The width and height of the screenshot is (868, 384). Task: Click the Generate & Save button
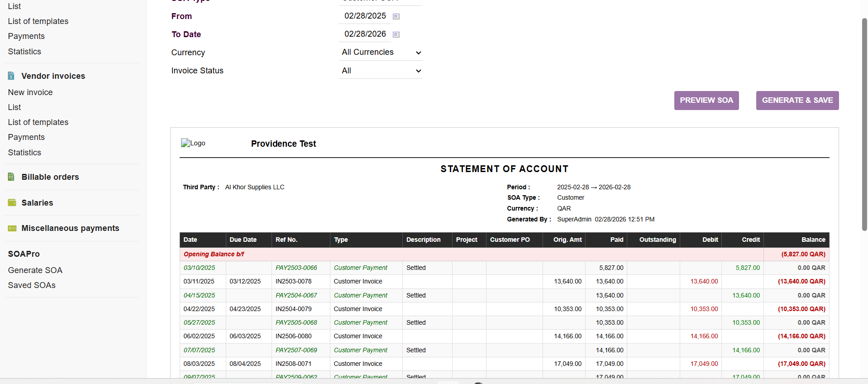pyautogui.click(x=797, y=101)
